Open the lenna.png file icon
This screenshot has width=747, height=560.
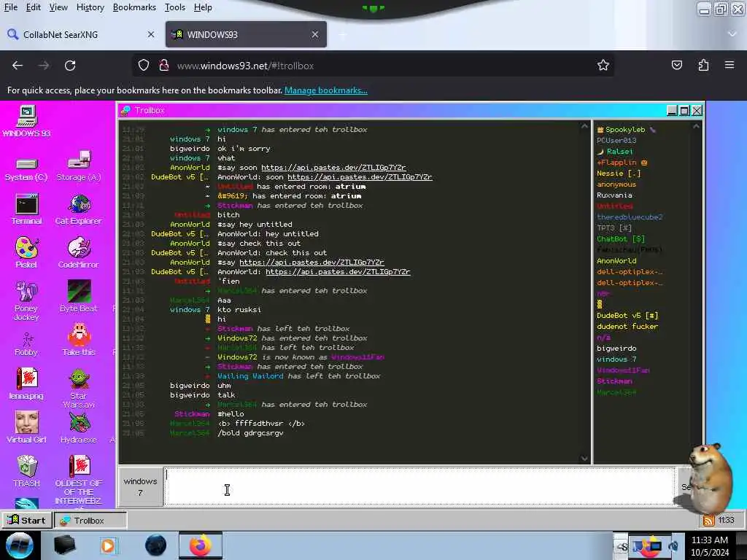point(26,384)
